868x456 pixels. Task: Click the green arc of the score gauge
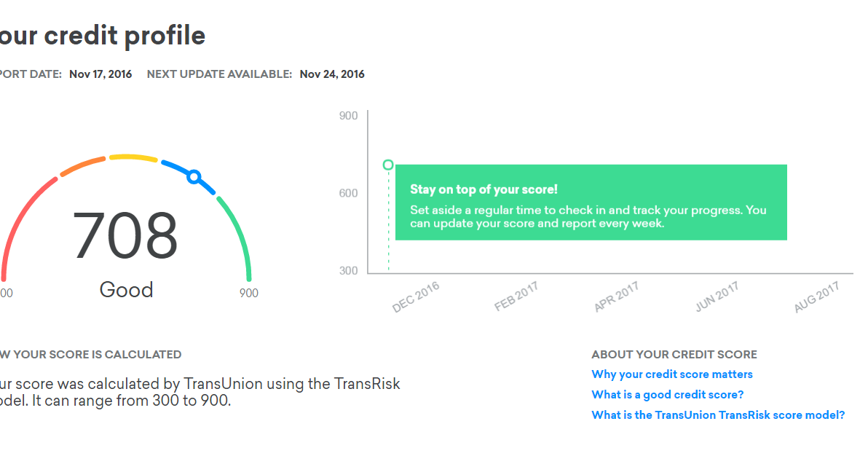[240, 232]
